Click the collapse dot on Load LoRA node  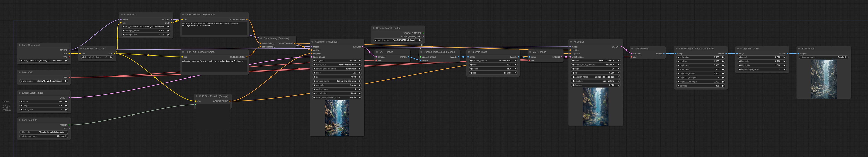click(x=122, y=14)
